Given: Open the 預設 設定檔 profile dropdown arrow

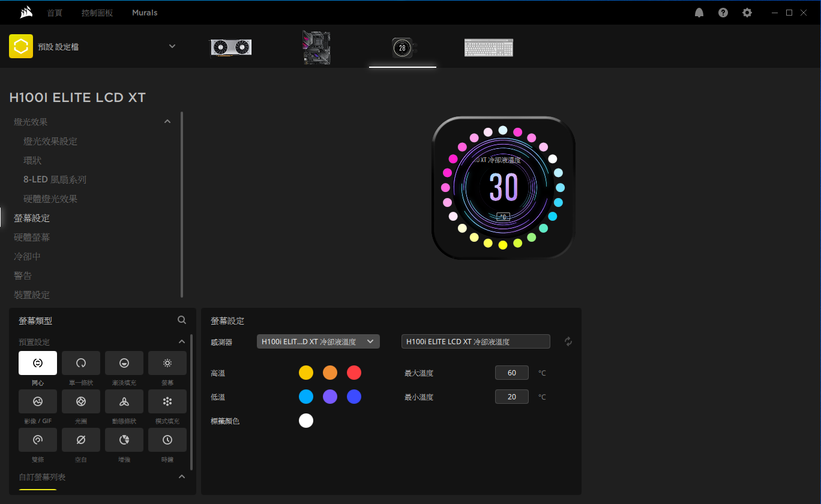Looking at the screenshot, I should click(172, 46).
